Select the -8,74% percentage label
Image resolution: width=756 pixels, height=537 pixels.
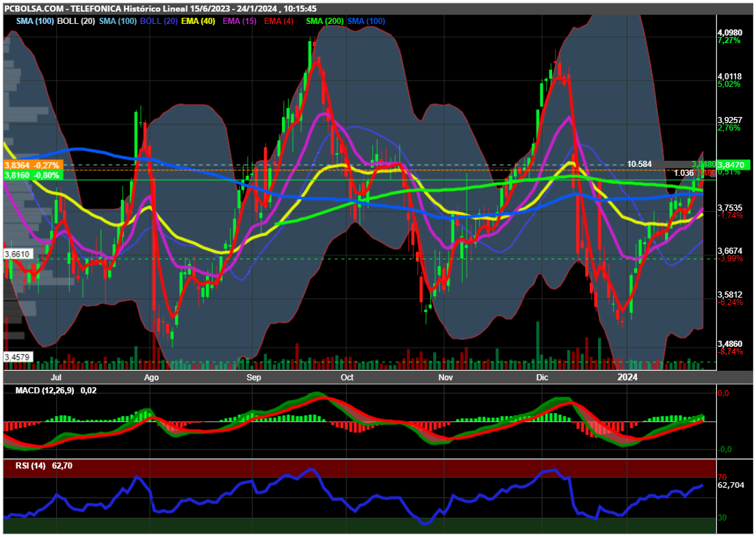coord(730,352)
